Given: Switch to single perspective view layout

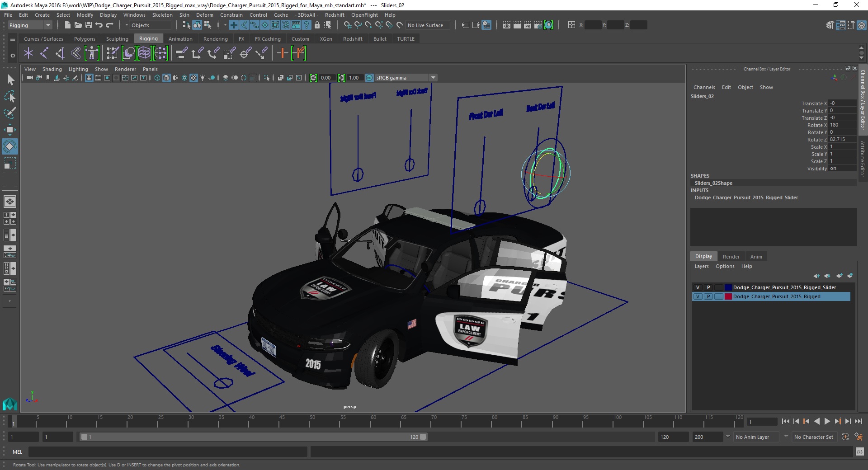Looking at the screenshot, I should click(9, 202).
